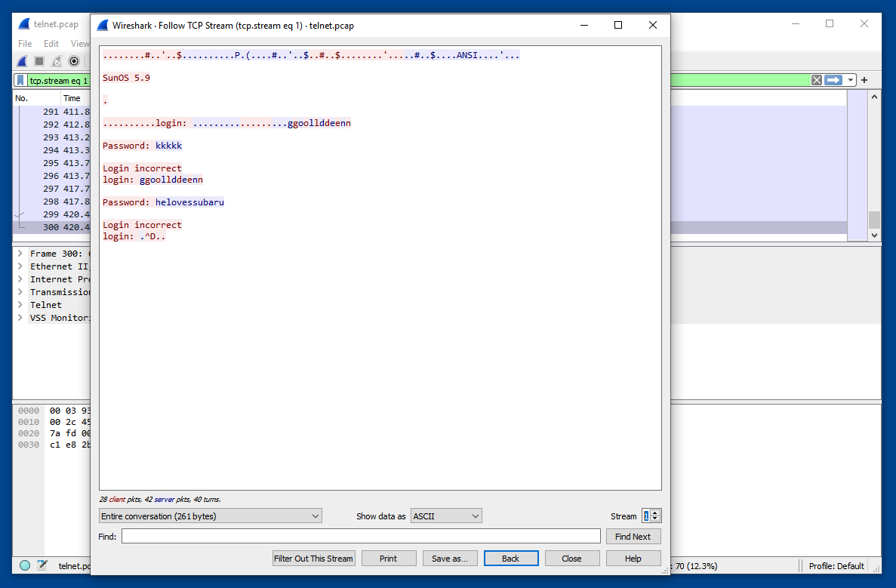
Task: Open the display filter history dropdown arrow
Action: tap(851, 80)
